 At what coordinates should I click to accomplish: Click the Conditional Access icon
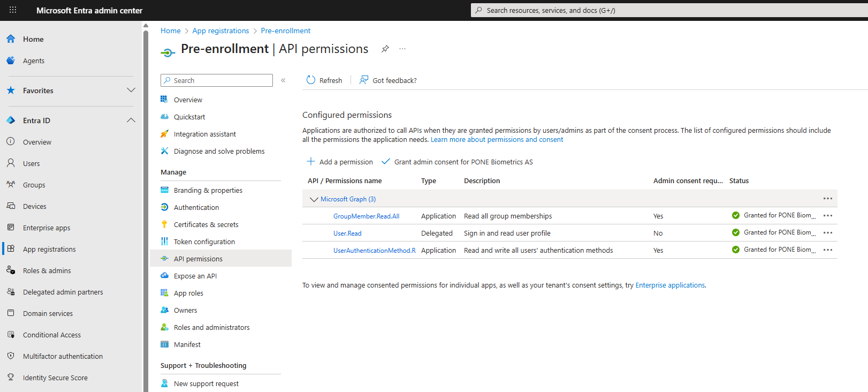[11, 335]
